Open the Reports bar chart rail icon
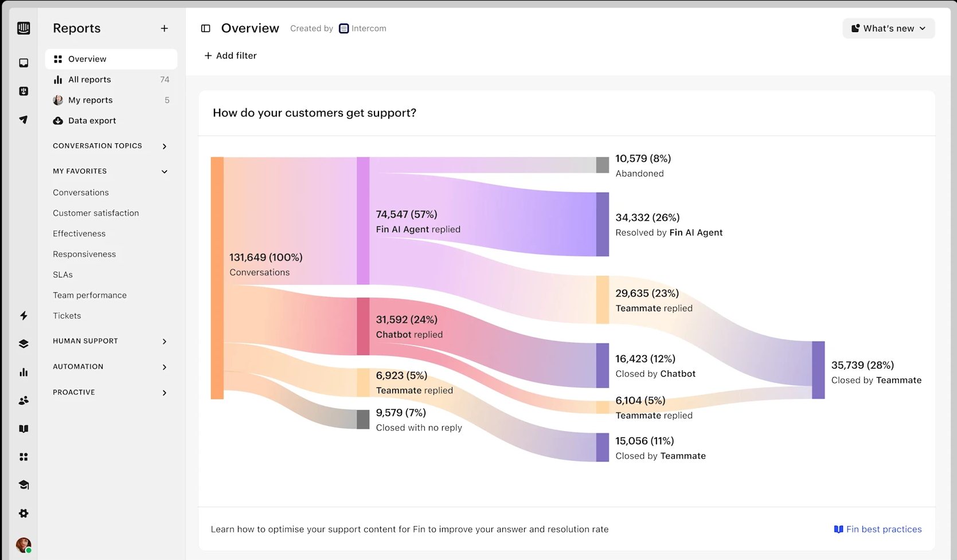 click(24, 373)
